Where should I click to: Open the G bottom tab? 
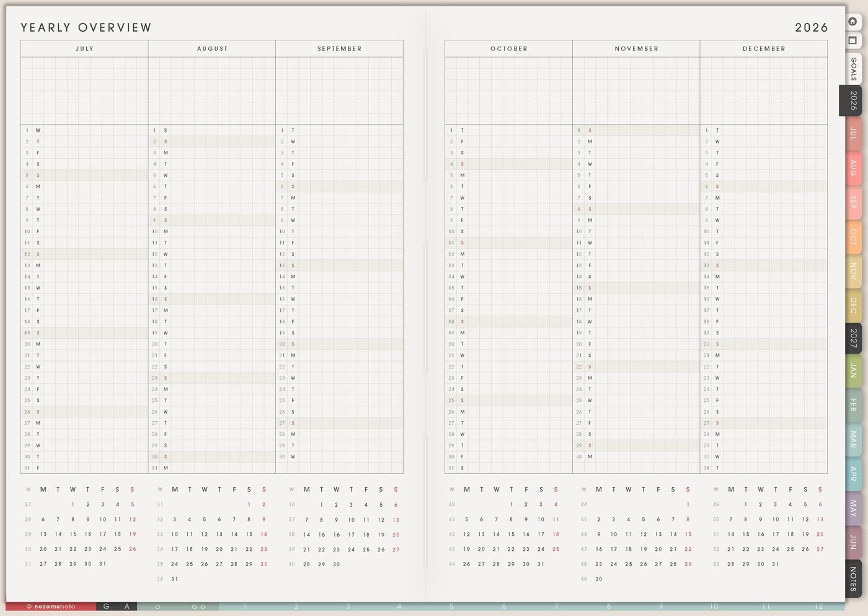click(x=107, y=606)
